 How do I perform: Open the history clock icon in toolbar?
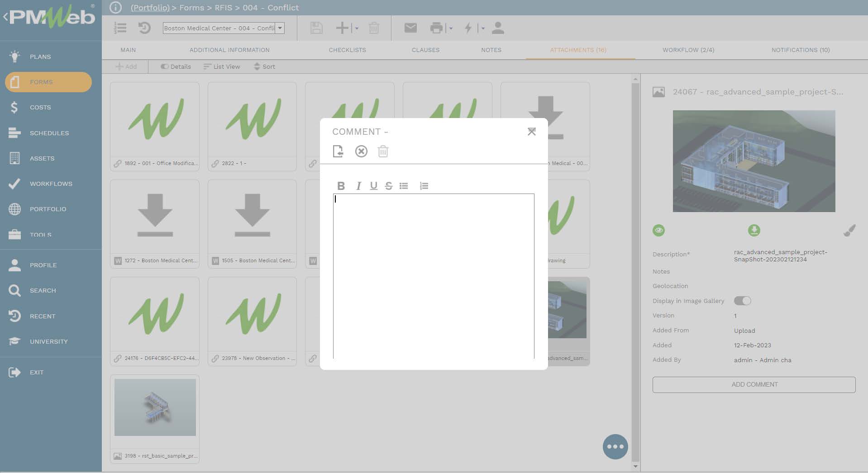[x=144, y=28]
